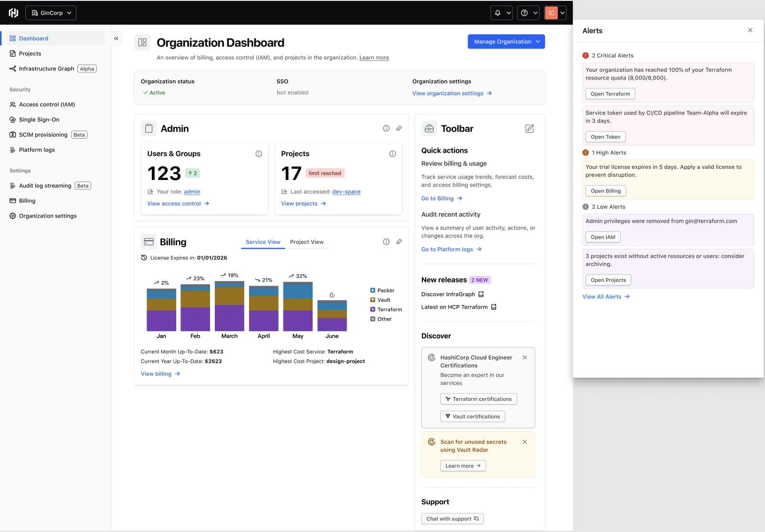The image size is (765, 532).
Task: Click the March billing bar
Action: (229, 306)
